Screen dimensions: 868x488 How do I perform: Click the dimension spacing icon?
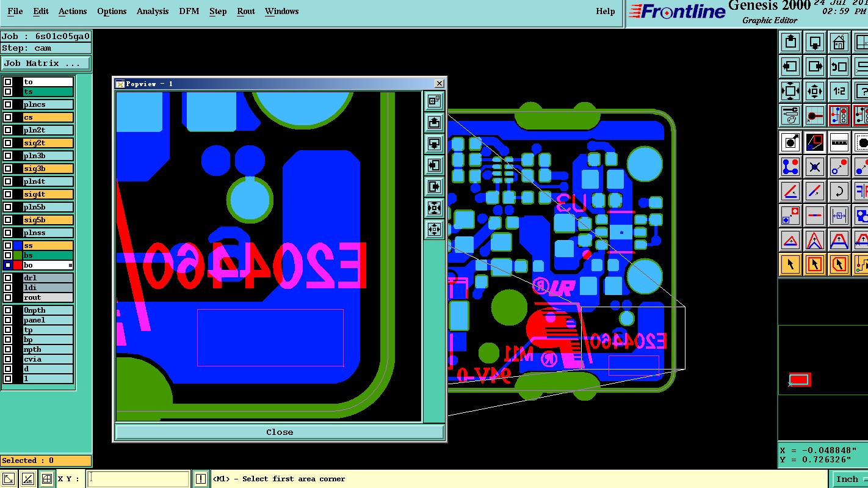pyautogui.click(x=839, y=216)
